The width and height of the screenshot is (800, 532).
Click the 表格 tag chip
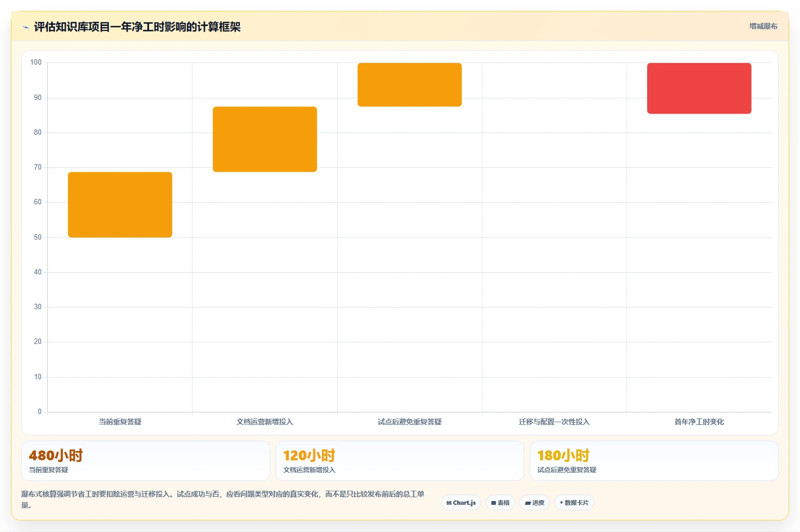click(x=500, y=503)
